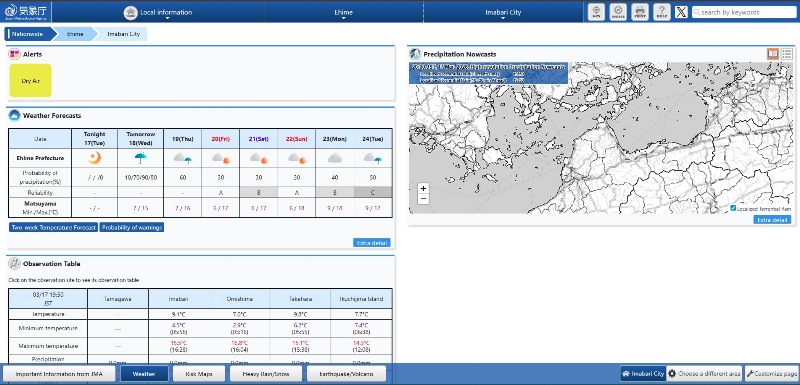Open Probability of warnings
The width and height of the screenshot is (800, 385).
point(132,227)
